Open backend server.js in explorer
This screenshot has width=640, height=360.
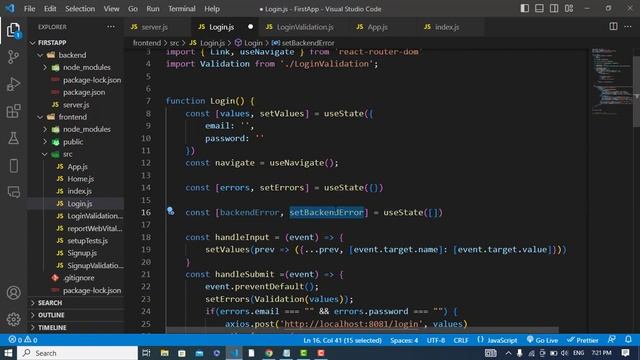click(x=76, y=104)
